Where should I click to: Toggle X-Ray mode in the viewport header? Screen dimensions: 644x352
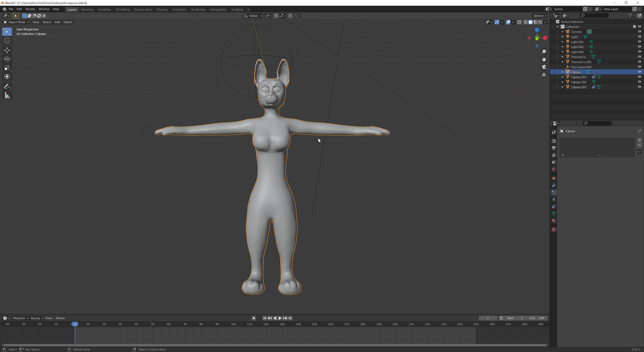tap(520, 22)
